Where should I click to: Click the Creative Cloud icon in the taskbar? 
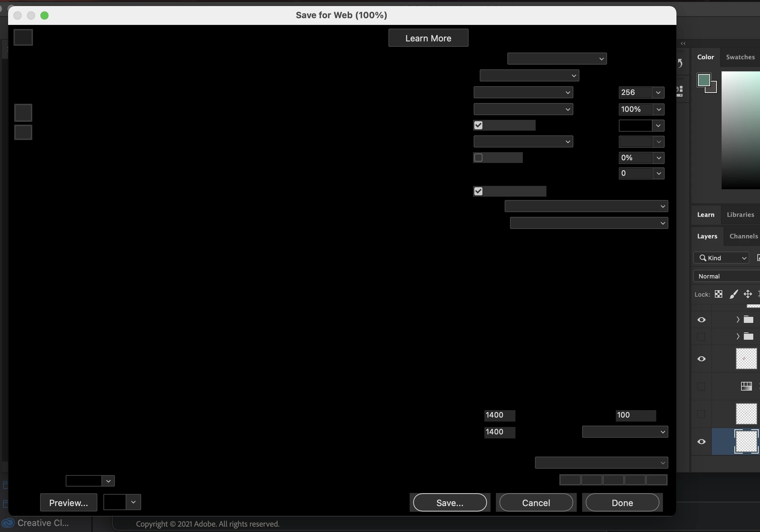click(8, 523)
